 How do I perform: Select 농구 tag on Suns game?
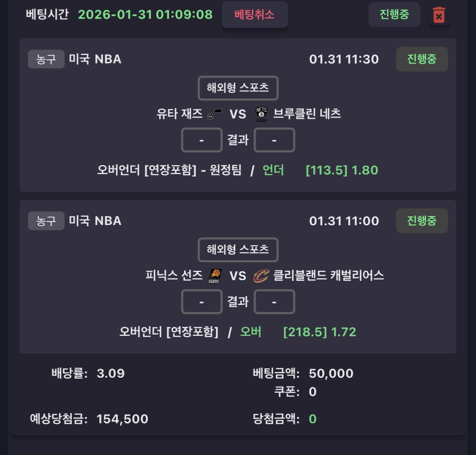pos(46,221)
